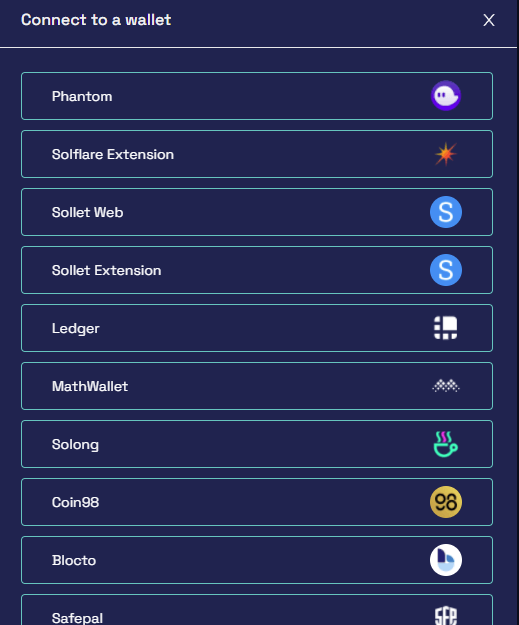Click the Safepal SFP icon
The height and width of the screenshot is (625, 519).
(x=446, y=616)
